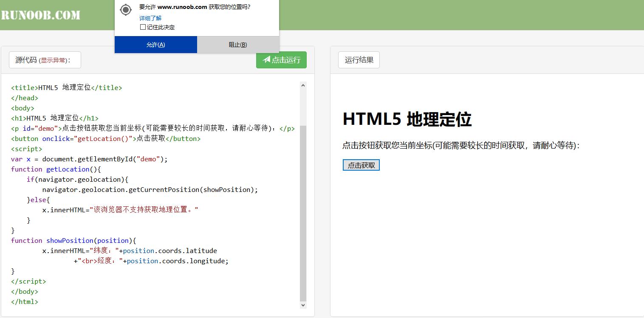Click the code editor scrollbar up arrow
This screenshot has width=644, height=318.
coord(303,85)
